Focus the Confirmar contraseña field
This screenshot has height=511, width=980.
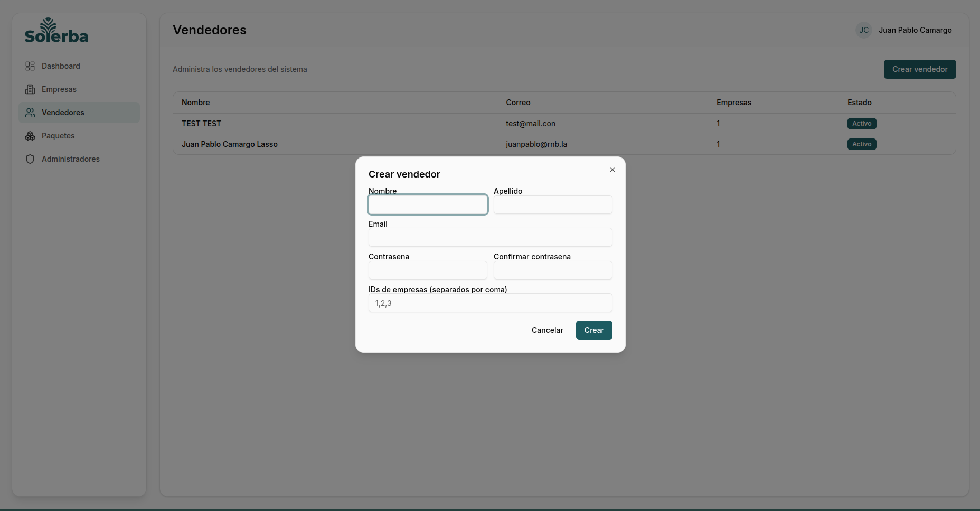553,270
